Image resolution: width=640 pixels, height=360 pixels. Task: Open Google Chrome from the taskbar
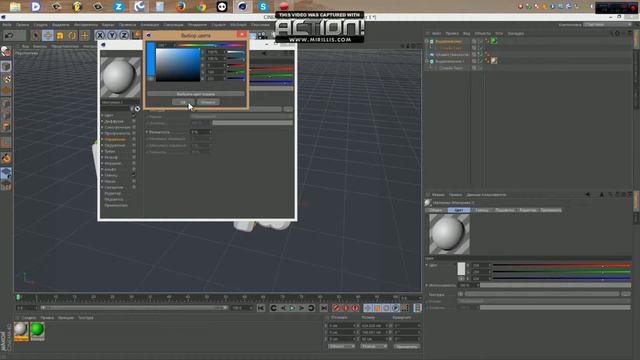pyautogui.click(x=201, y=7)
